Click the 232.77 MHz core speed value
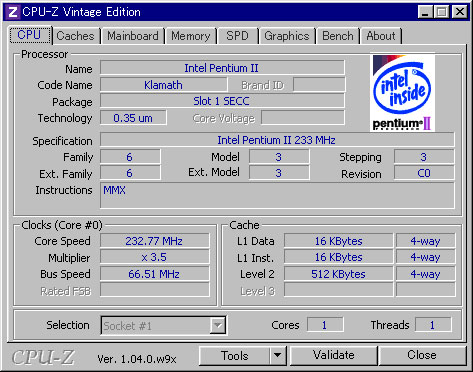 point(154,241)
